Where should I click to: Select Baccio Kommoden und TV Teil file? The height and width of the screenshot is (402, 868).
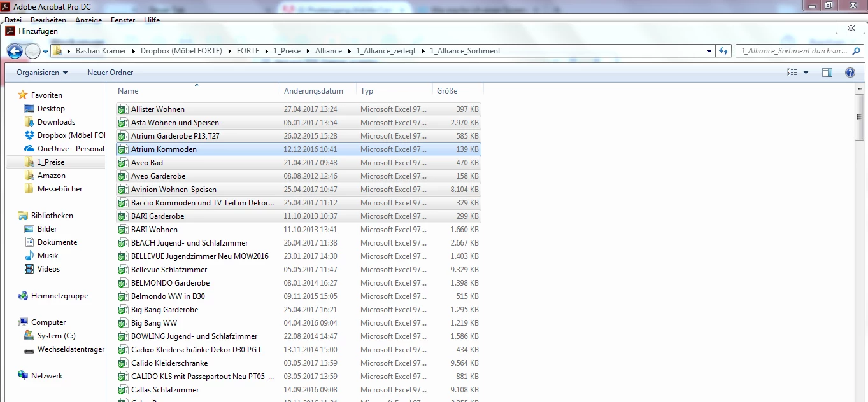[299, 203]
